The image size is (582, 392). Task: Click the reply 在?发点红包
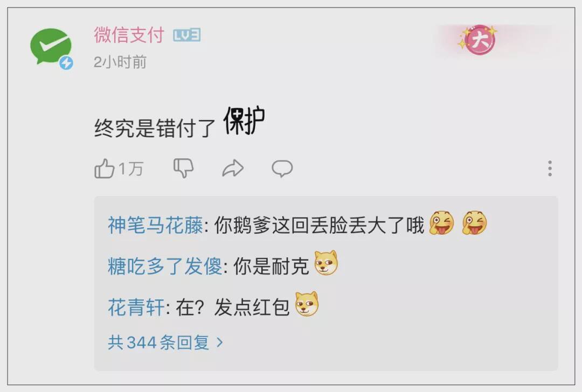coord(232,307)
